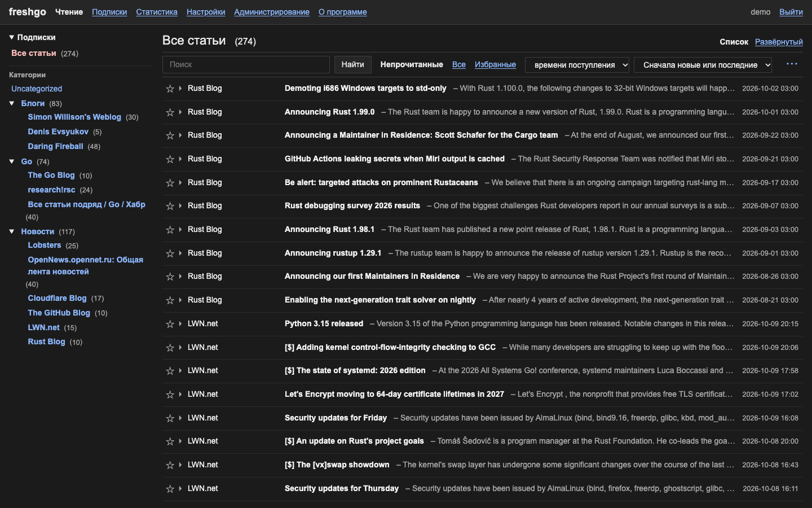Screen dimensions: 812x508
Task: Open the О программе page
Action: point(343,12)
